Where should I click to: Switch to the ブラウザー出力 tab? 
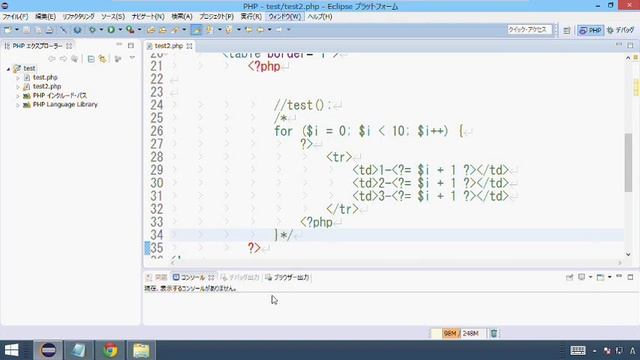[287, 278]
